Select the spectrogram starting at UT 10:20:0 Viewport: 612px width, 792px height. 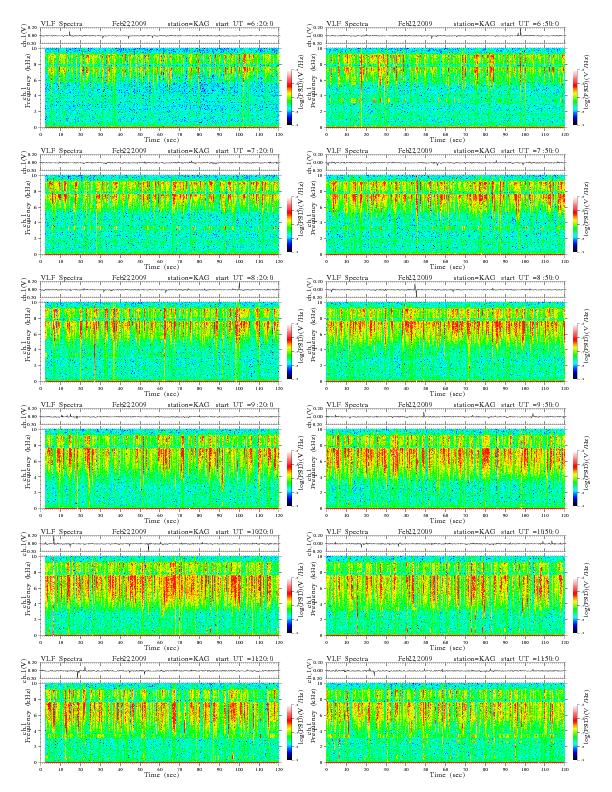coord(160,596)
